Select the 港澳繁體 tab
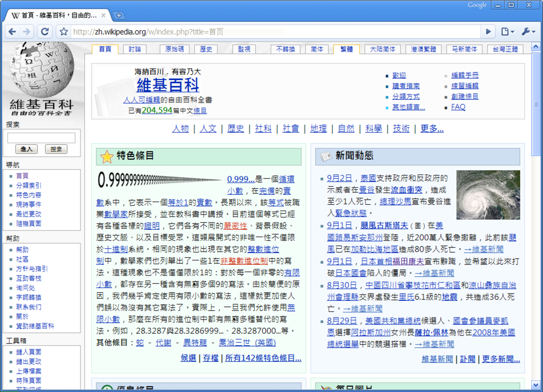Image resolution: width=543 pixels, height=392 pixels. click(423, 49)
